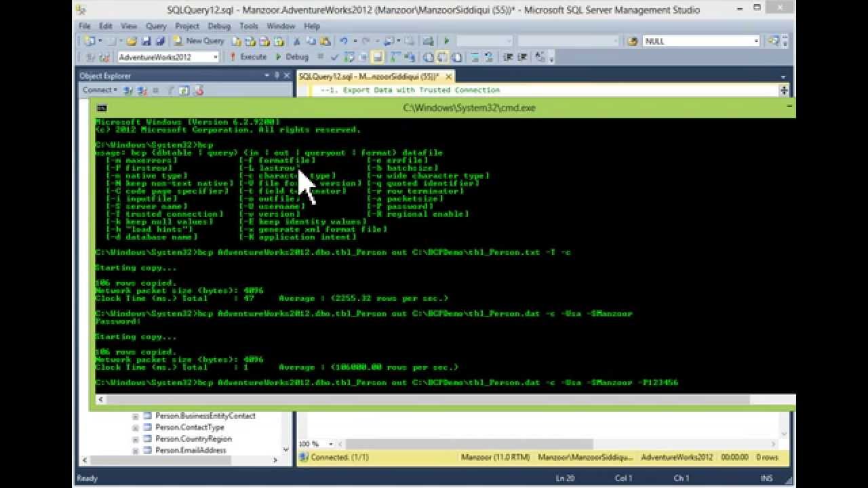Screen dimensions: 868x488
Task: Open the Connect dropdown in Object Explorer
Action: [100, 89]
